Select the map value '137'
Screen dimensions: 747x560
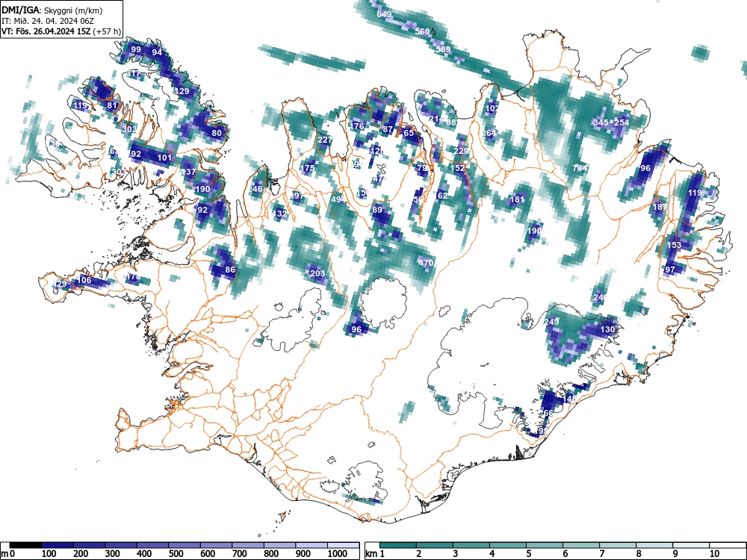pos(189,172)
